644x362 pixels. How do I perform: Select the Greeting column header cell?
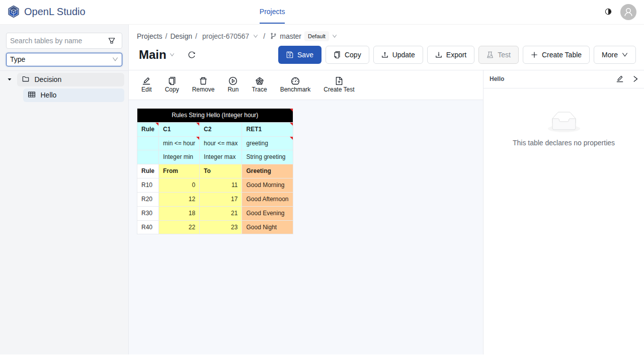click(268, 171)
